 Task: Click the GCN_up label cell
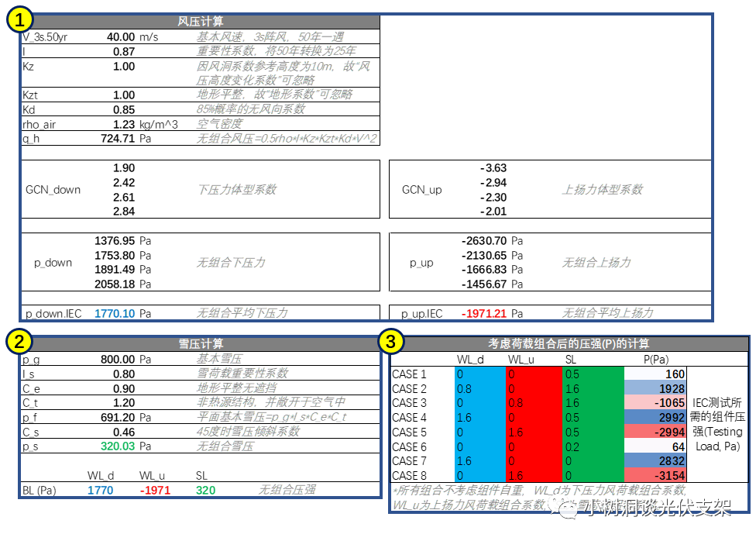(422, 190)
